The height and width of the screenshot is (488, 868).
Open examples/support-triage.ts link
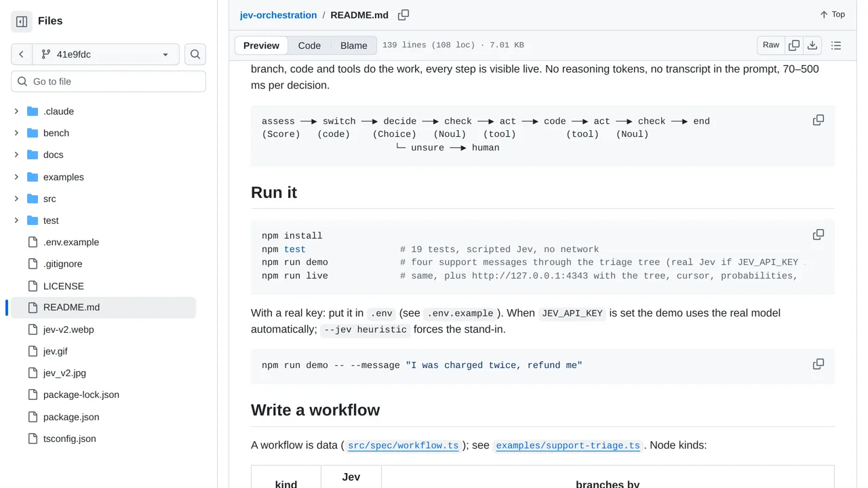click(568, 445)
